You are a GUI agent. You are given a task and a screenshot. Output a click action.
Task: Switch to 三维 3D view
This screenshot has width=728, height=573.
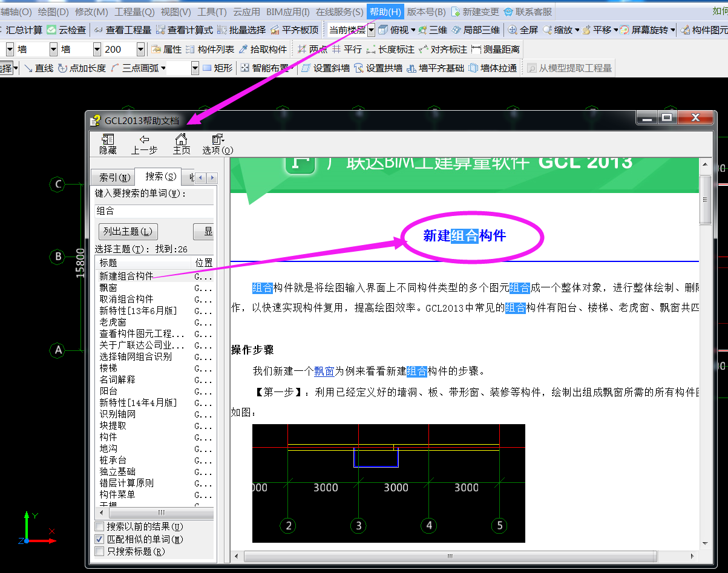(433, 30)
